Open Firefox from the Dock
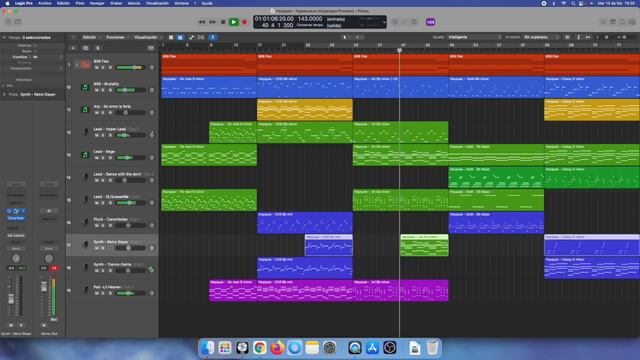This screenshot has height=360, width=640. 277,348
